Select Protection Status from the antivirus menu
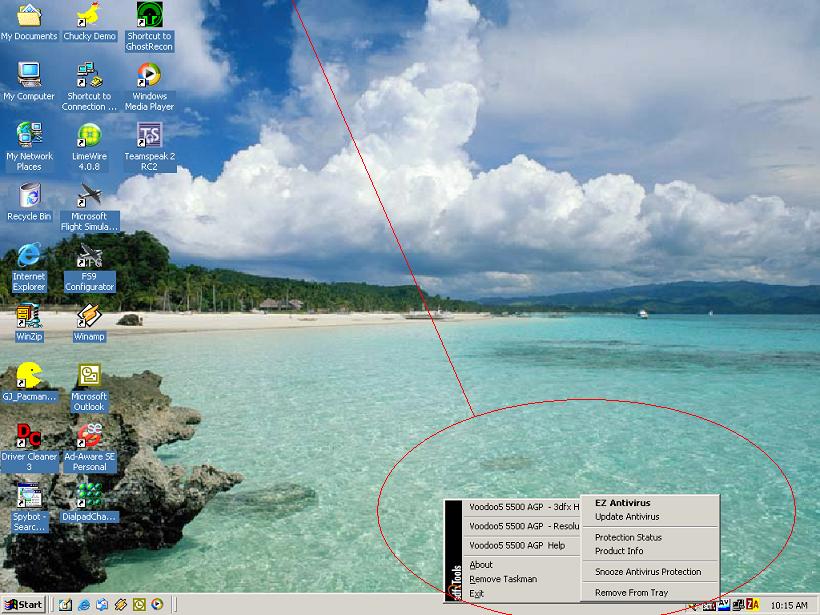Image resolution: width=820 pixels, height=615 pixels. pos(628,538)
